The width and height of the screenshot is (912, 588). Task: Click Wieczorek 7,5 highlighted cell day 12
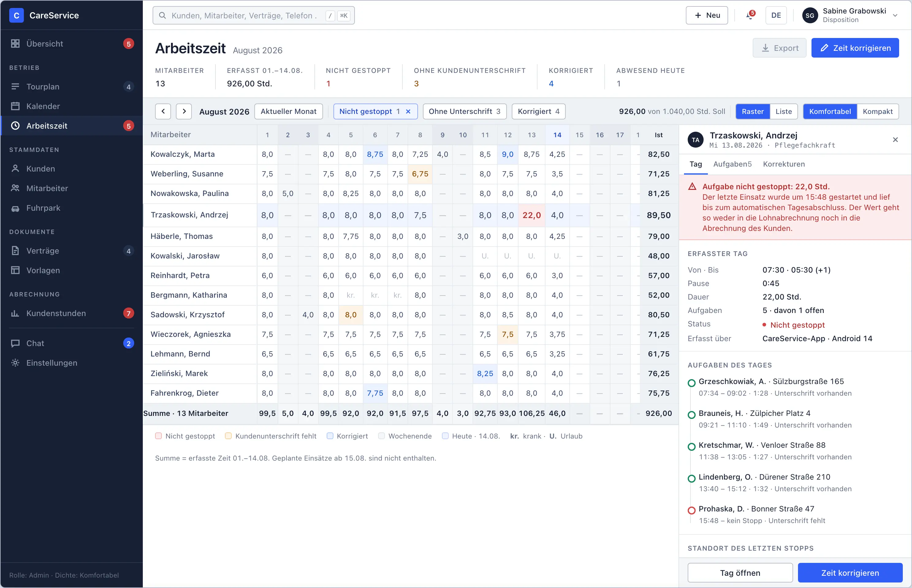point(507,334)
